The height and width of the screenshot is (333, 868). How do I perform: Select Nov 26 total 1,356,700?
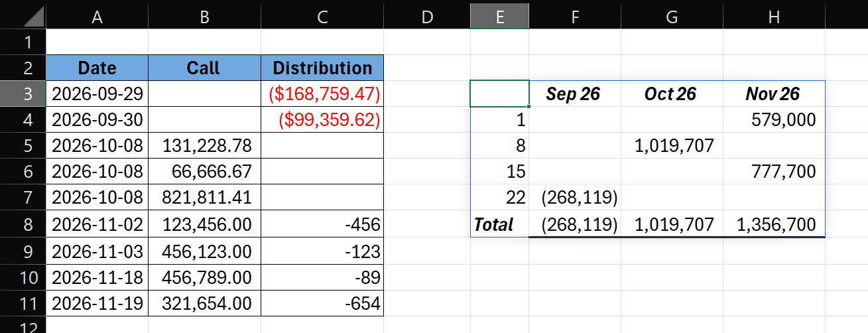(x=774, y=224)
